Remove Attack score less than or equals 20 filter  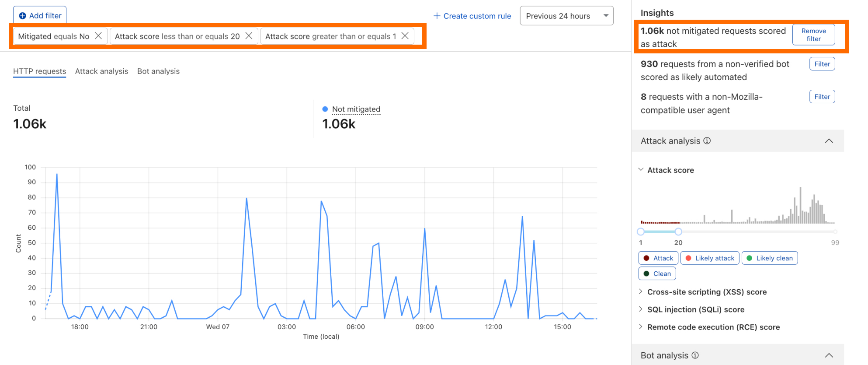(249, 36)
